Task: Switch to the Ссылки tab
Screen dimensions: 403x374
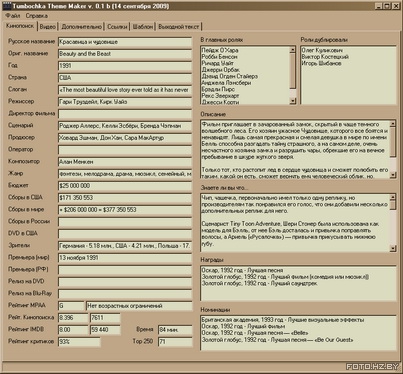Action: pyautogui.click(x=117, y=27)
